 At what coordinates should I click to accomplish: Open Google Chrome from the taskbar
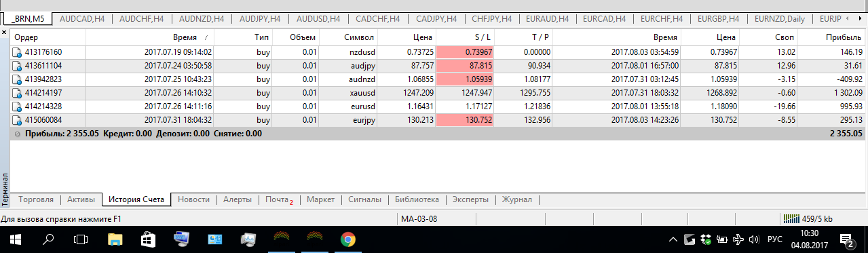347,239
